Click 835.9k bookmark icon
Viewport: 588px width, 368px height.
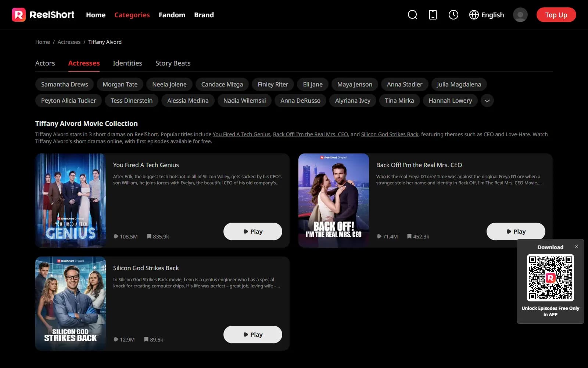point(149,236)
